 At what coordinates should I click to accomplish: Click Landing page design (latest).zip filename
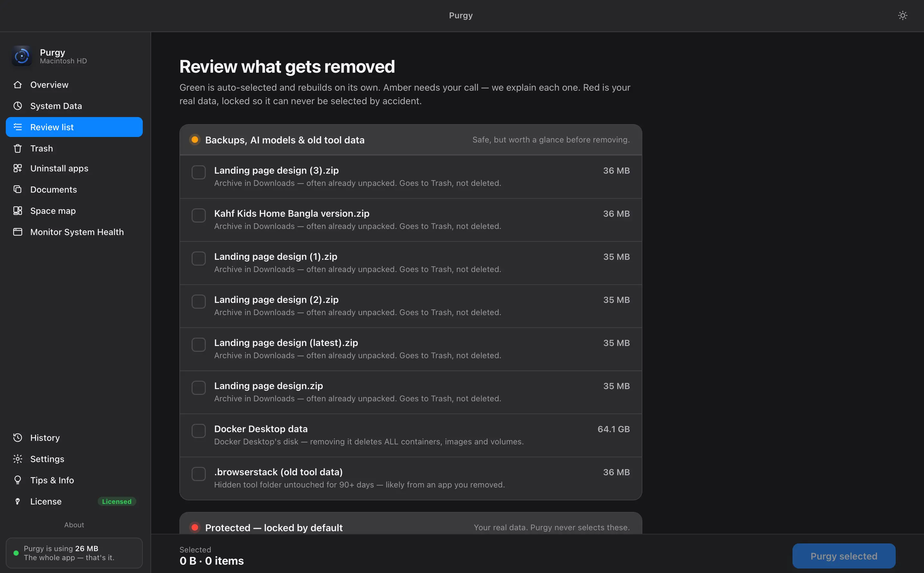pyautogui.click(x=286, y=342)
